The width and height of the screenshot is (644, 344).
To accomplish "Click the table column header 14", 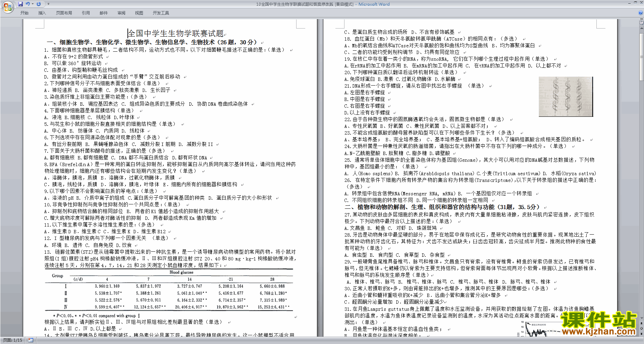I will tap(190, 279).
